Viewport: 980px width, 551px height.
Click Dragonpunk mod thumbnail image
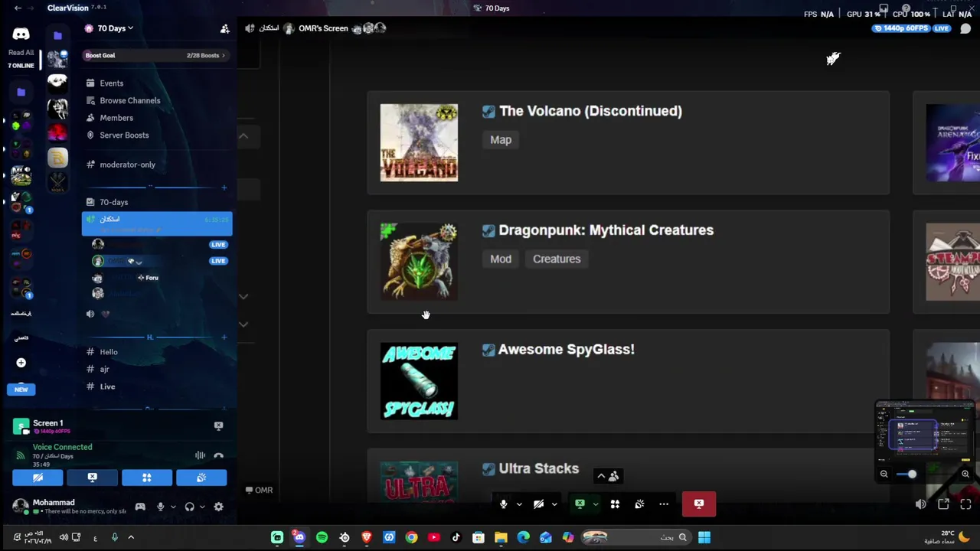(x=419, y=262)
